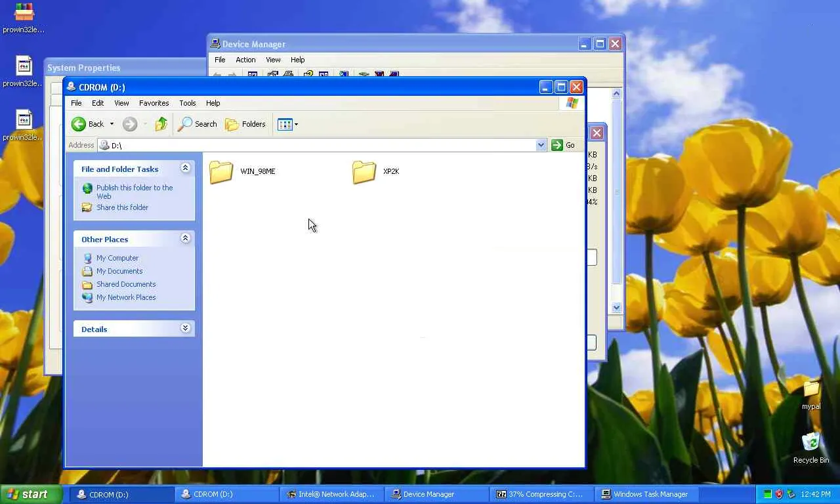Click the green Task Manager tray icon
Viewport: 840px width, 504px height.
click(x=768, y=494)
